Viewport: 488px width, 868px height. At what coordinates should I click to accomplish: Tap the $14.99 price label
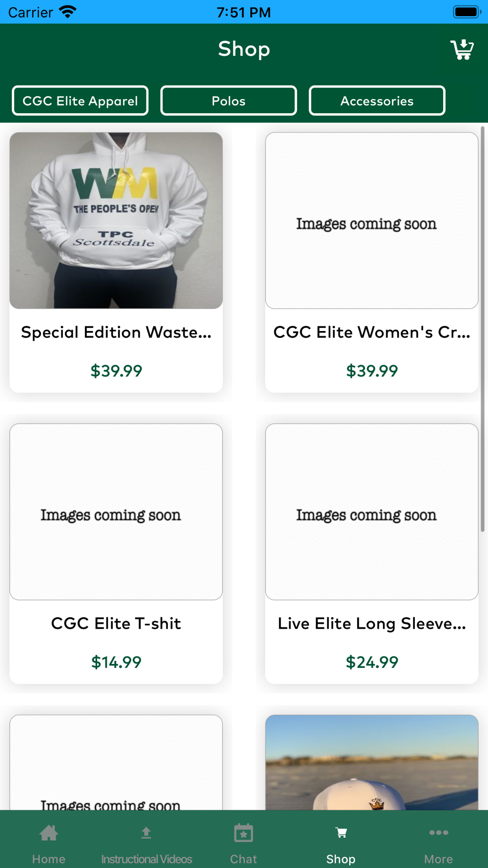(116, 662)
